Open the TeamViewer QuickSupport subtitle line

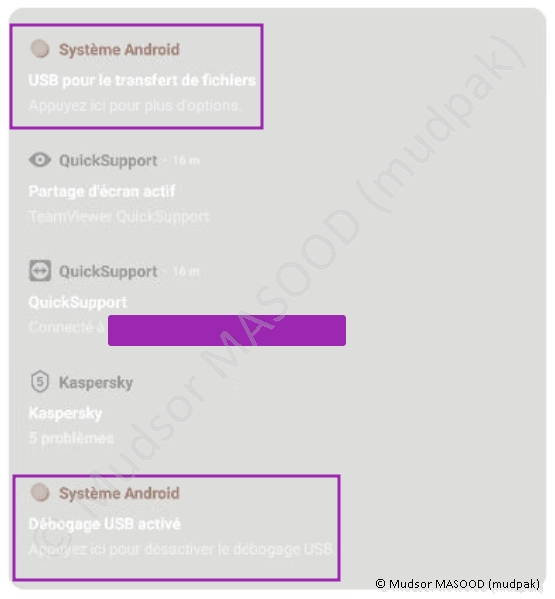tap(119, 216)
